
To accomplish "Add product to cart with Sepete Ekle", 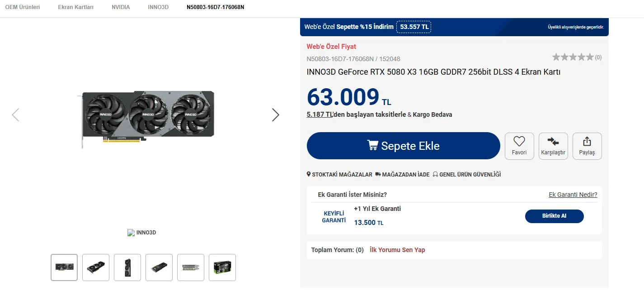I will 403,146.
